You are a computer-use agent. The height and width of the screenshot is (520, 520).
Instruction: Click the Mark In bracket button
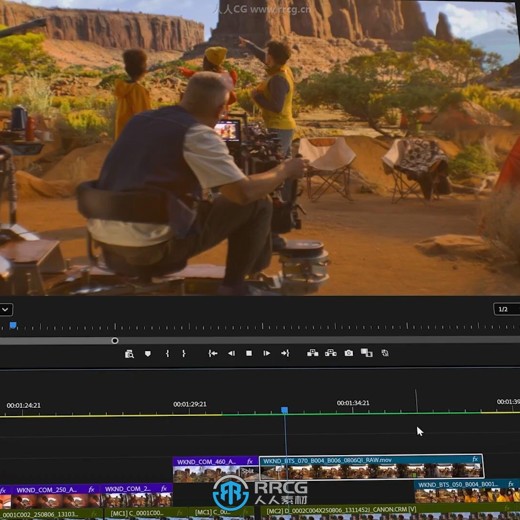coord(167,353)
